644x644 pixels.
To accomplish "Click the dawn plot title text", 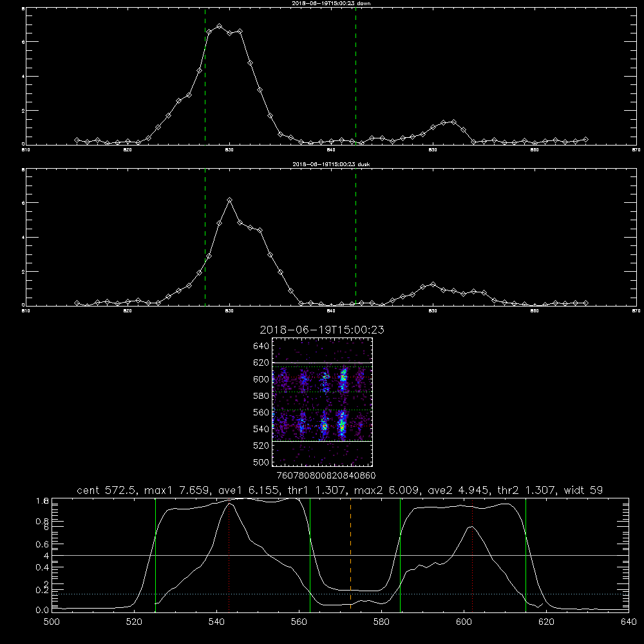I will 331,3.
